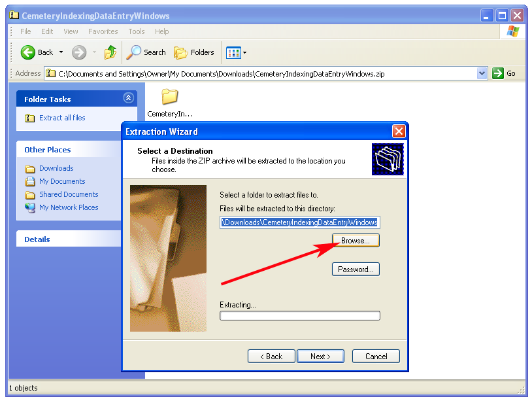Image resolution: width=532 pixels, height=401 pixels.
Task: Maximize the CemeteryIndexingDataEntryWindows window
Action: (x=502, y=16)
